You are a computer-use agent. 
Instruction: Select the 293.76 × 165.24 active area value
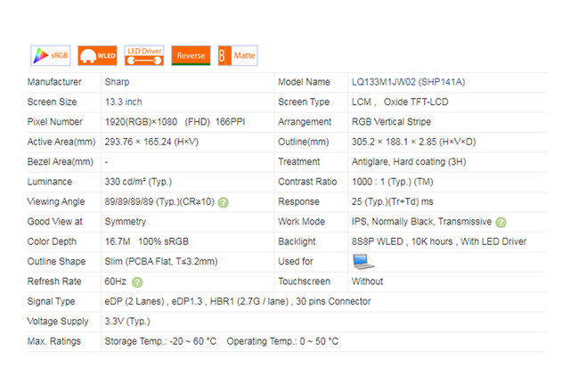coord(151,143)
